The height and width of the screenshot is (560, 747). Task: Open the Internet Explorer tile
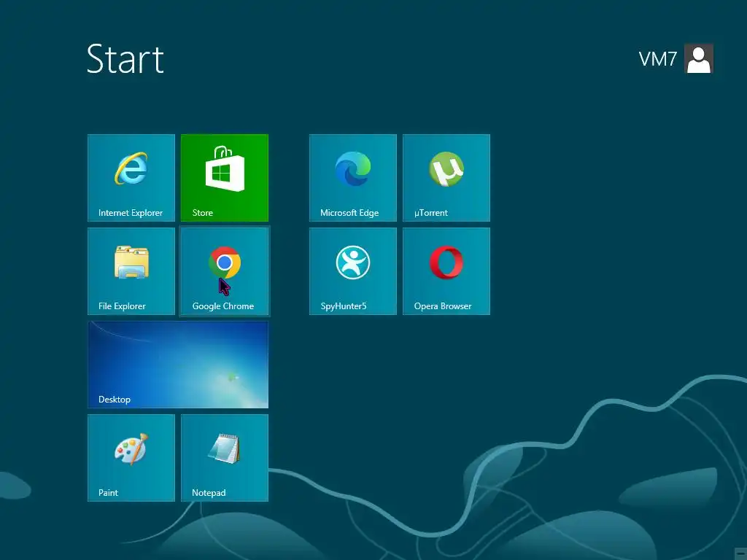point(131,178)
